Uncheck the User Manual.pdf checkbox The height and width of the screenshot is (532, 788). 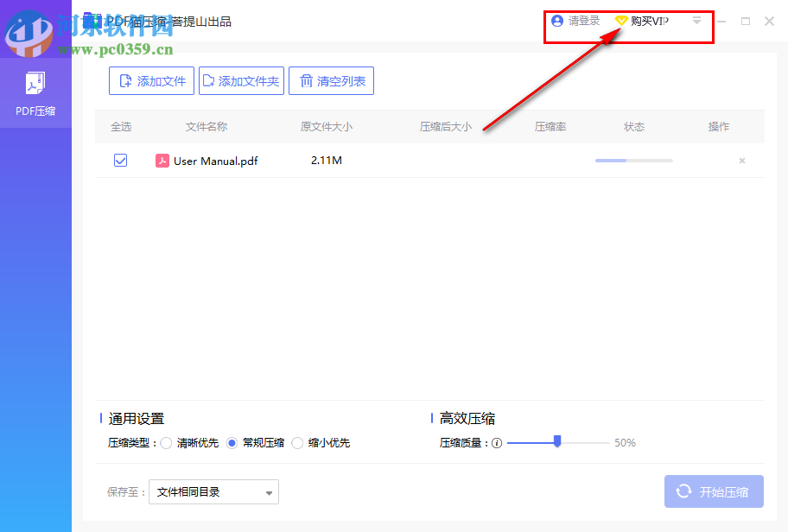[x=121, y=161]
